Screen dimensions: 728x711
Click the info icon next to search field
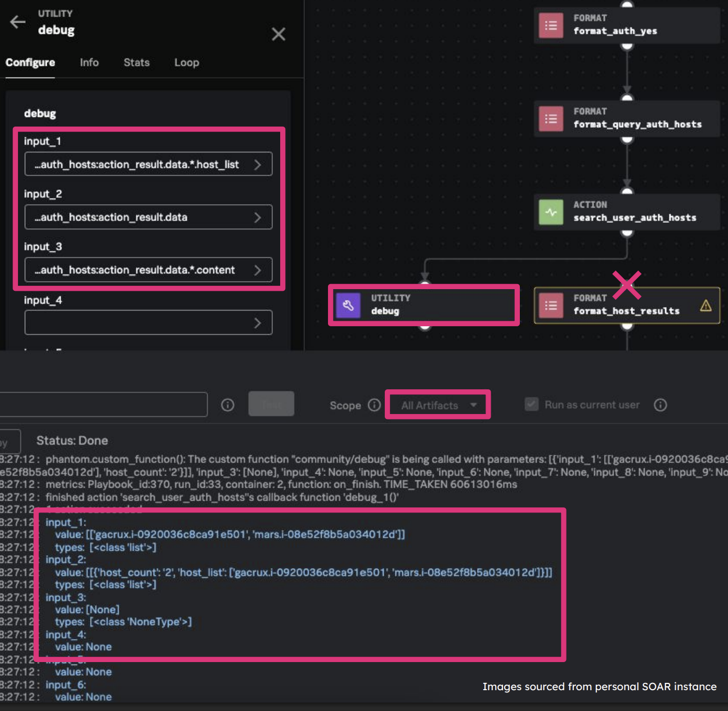[x=227, y=404]
